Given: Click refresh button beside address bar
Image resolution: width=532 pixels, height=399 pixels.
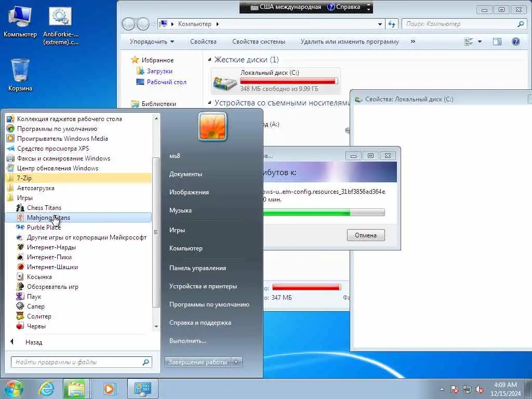Looking at the screenshot, I should 392,24.
